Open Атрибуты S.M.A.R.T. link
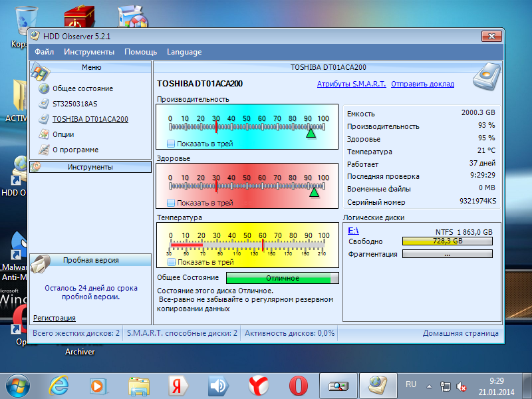Screen dimensions: 532x399 (352, 84)
